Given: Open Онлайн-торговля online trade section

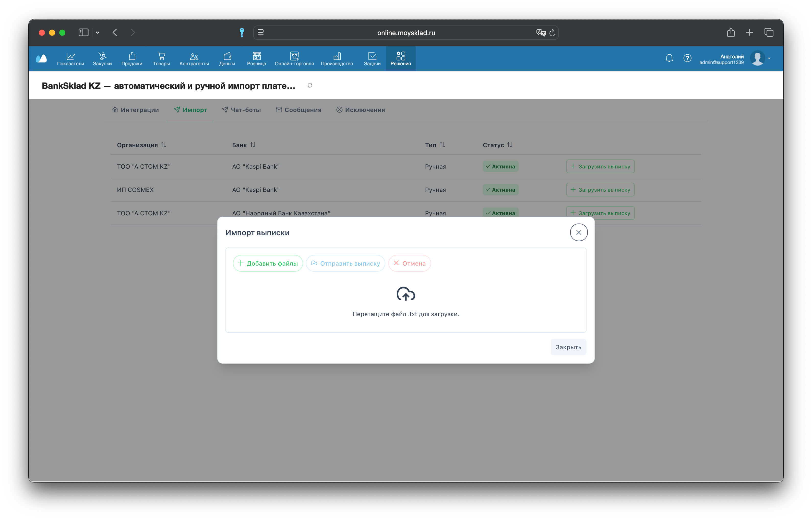Looking at the screenshot, I should point(294,59).
